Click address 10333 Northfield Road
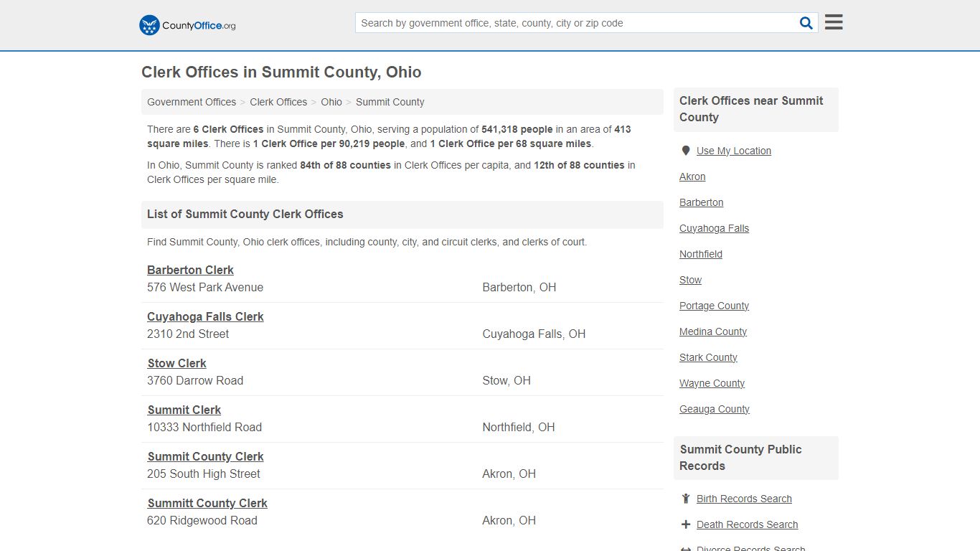Viewport: 980px width, 551px height. (204, 427)
